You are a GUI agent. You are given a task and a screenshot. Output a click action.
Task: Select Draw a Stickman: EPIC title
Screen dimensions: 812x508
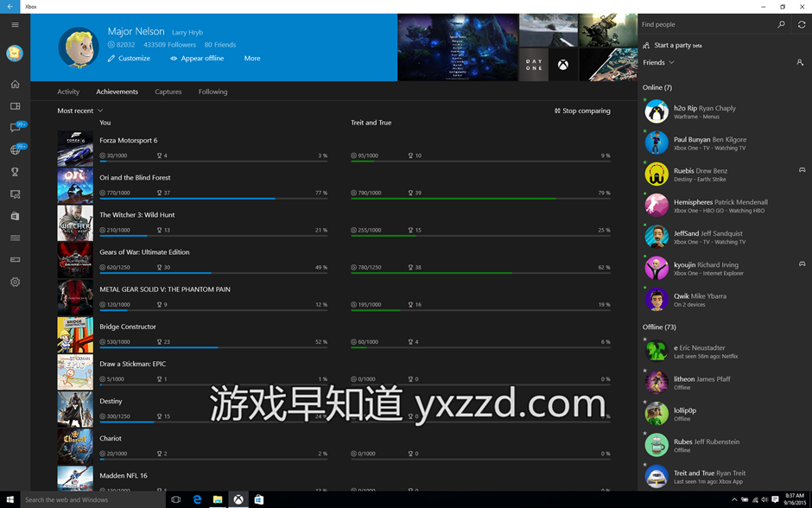point(132,364)
